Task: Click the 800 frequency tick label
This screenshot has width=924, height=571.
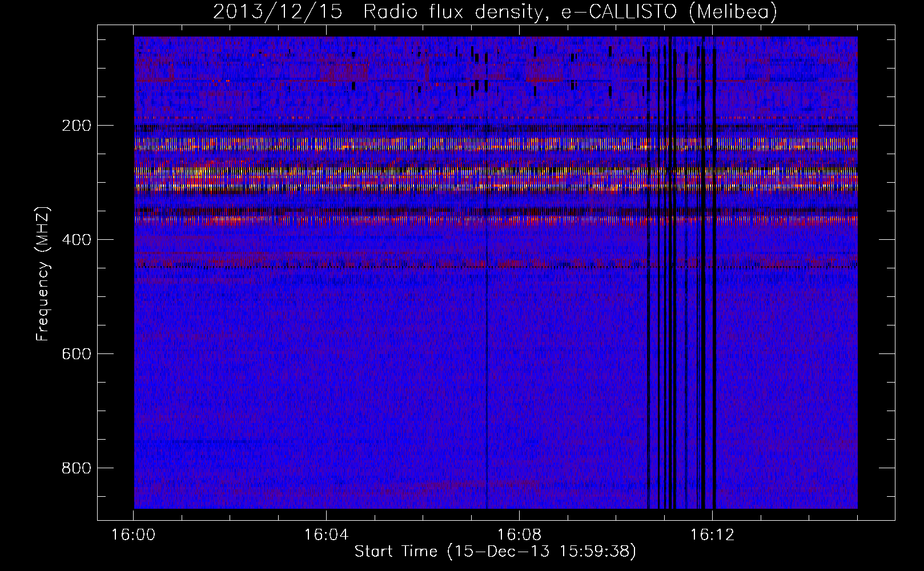Action: pyautogui.click(x=76, y=468)
